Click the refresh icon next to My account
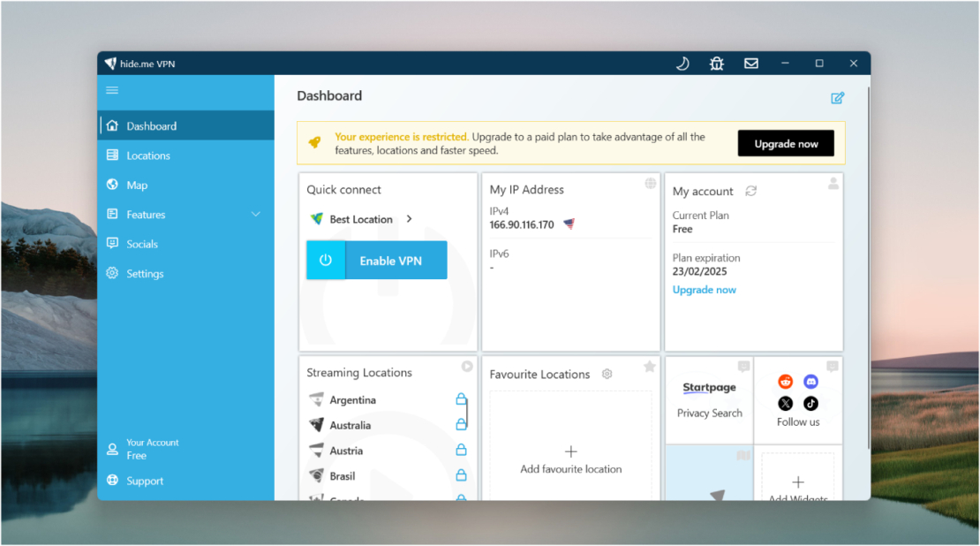 tap(750, 191)
